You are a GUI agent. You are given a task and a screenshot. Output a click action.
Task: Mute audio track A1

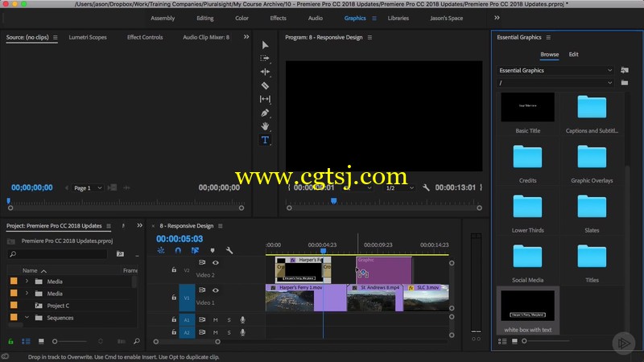[215, 319]
